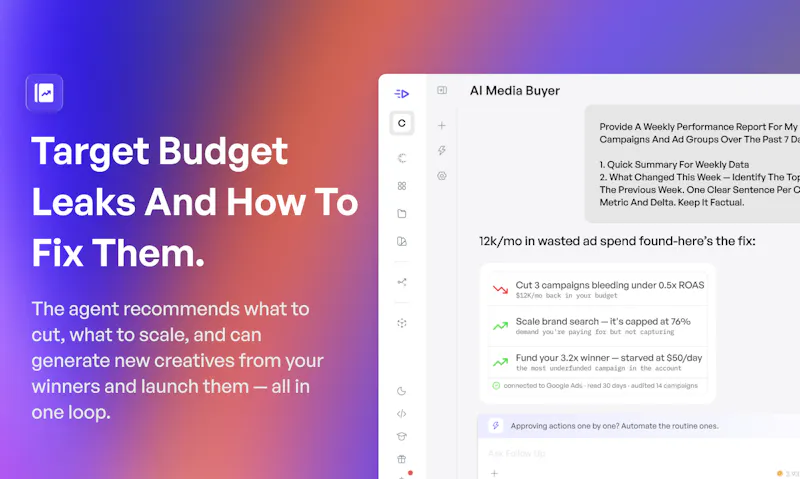Toggle dark mode with moon icon
Image resolution: width=800 pixels, height=479 pixels.
[x=402, y=391]
